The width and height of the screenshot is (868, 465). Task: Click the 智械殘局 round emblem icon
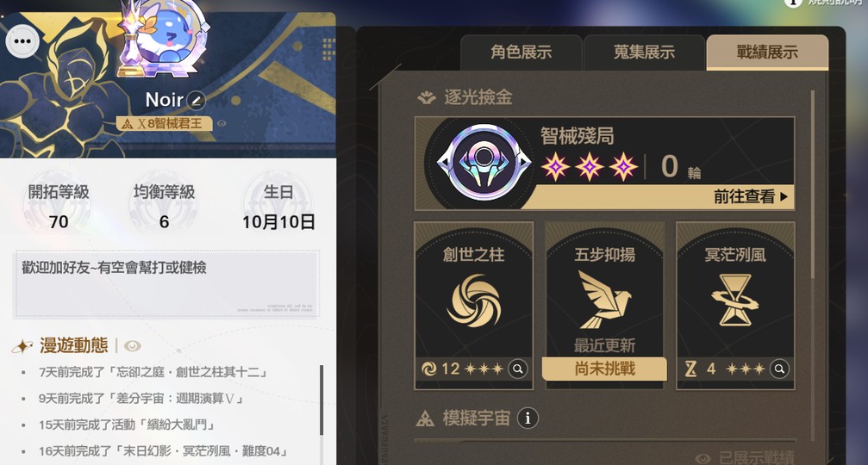[484, 163]
